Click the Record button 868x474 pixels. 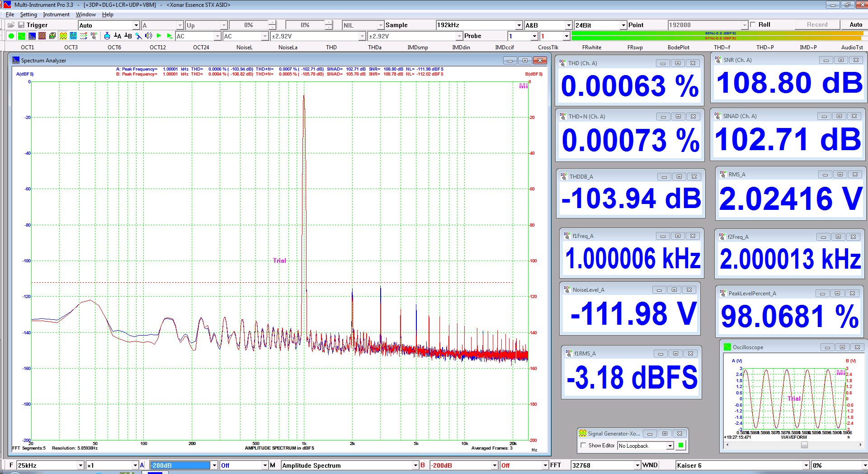817,24
